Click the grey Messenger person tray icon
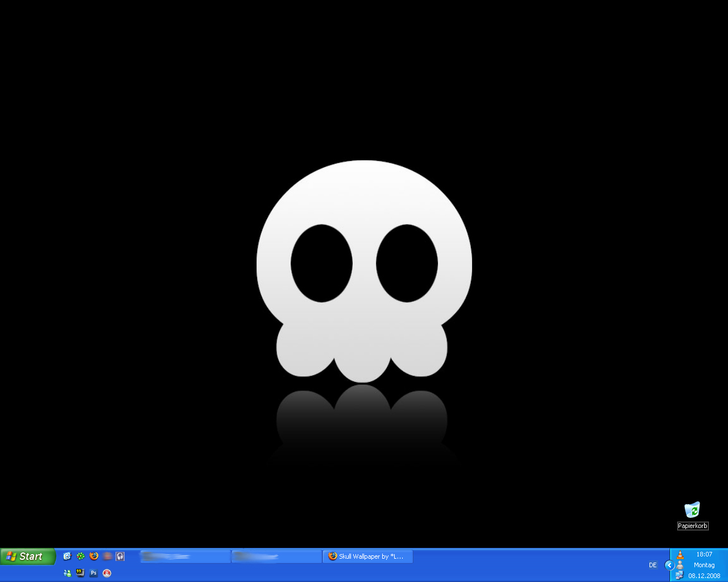 point(680,565)
